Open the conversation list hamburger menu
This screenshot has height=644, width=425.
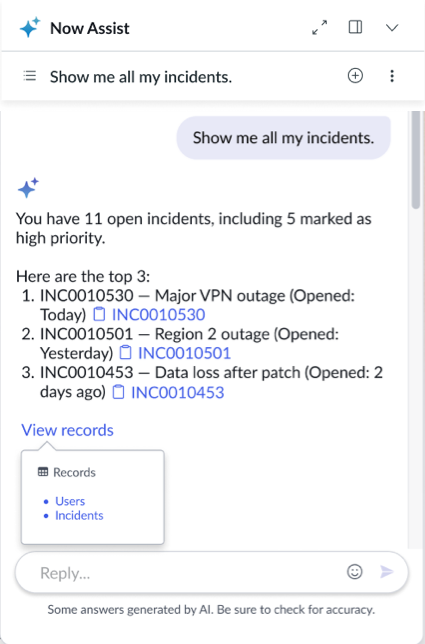(30, 76)
